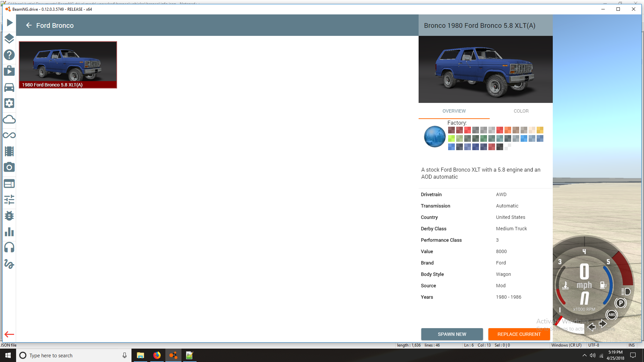Viewport: 644px width, 362px height.
Task: Pick the bright red factory swatch in first row
Action: pyautogui.click(x=467, y=130)
